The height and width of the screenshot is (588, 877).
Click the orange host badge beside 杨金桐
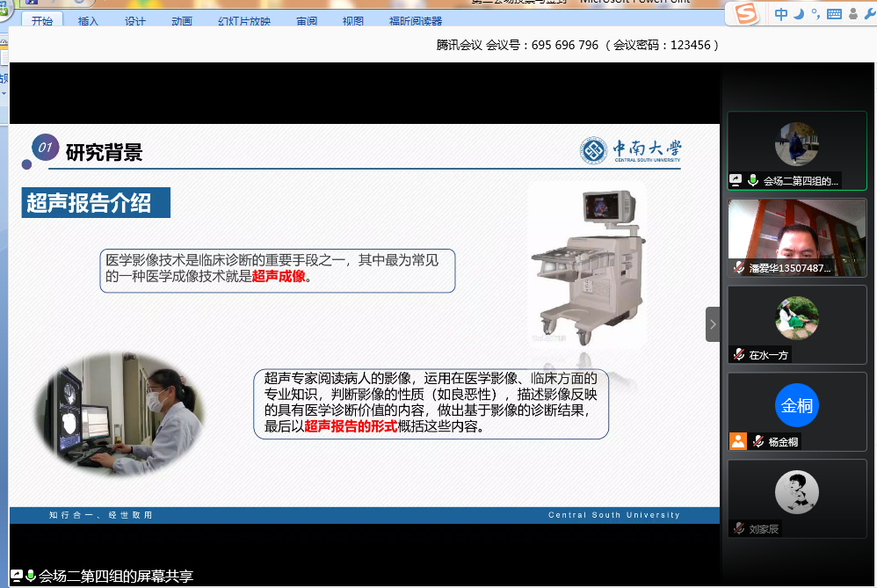point(737,441)
